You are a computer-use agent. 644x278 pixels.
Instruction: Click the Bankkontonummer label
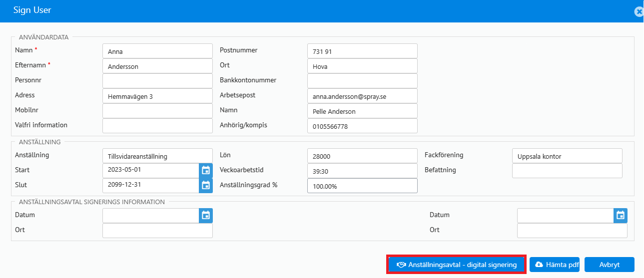(248, 80)
